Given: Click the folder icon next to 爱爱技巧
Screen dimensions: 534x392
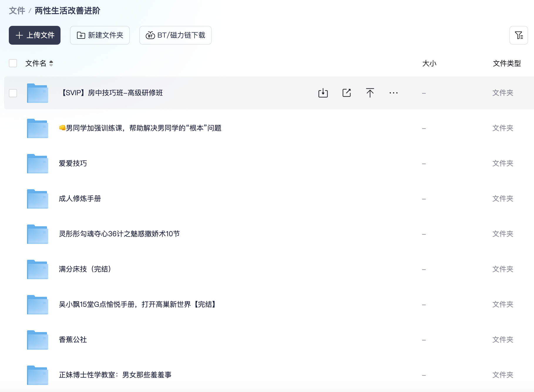Looking at the screenshot, I should pyautogui.click(x=37, y=164).
